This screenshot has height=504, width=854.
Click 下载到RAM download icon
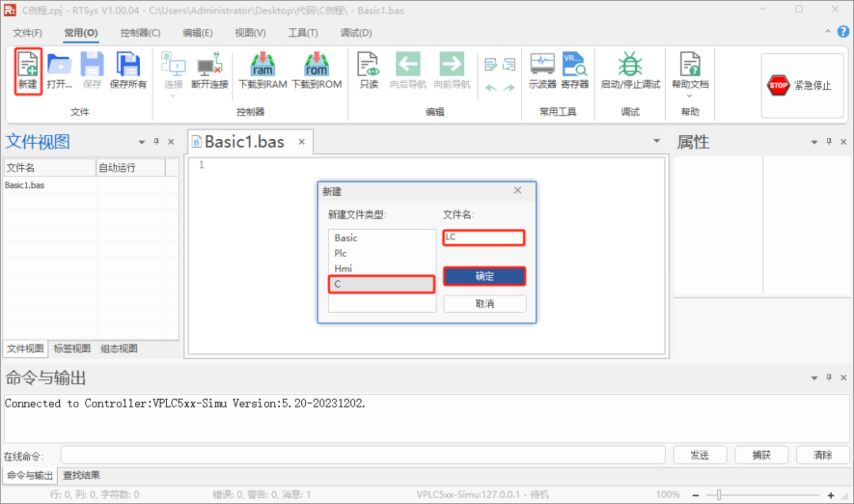(263, 64)
